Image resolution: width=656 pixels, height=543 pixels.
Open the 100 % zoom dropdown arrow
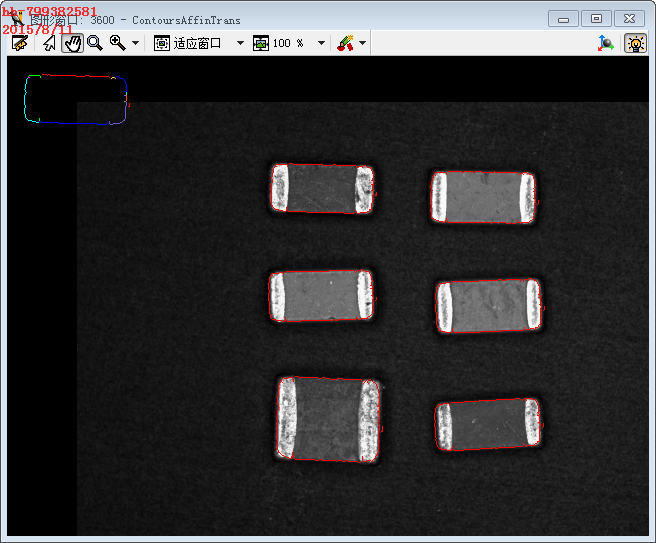321,43
